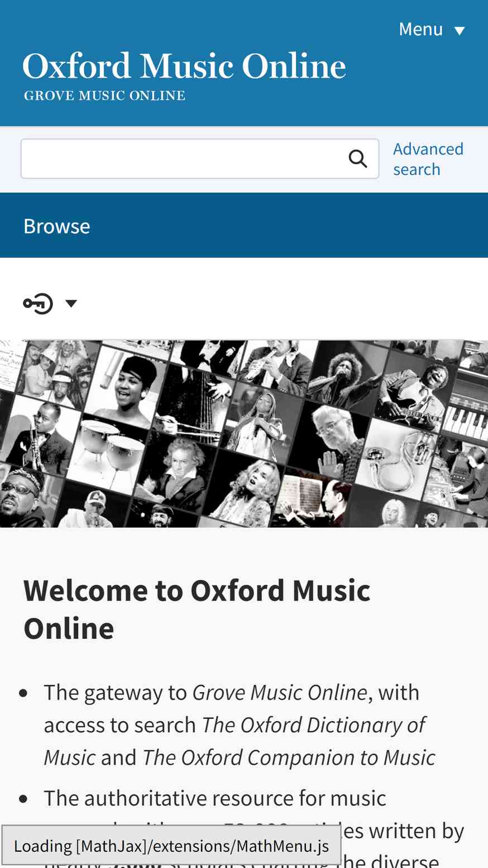Open the Menu dropdown arrow
The height and width of the screenshot is (868, 488).
point(460,31)
